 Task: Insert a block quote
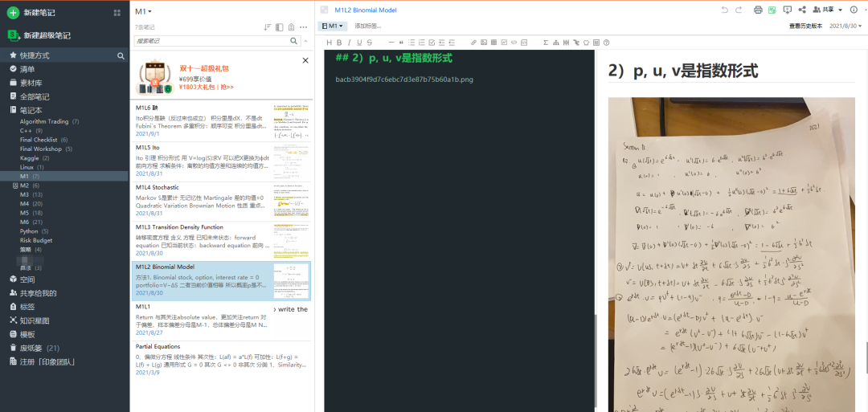(x=401, y=43)
